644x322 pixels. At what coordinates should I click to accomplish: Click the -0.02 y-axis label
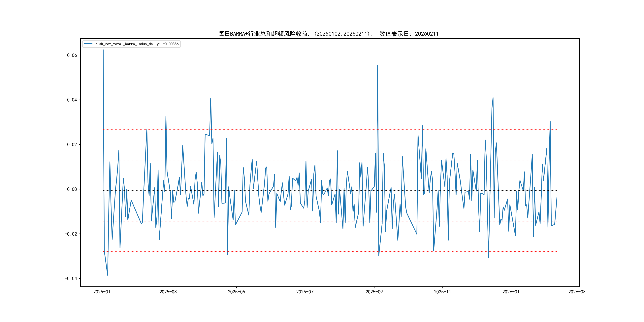tap(71, 234)
